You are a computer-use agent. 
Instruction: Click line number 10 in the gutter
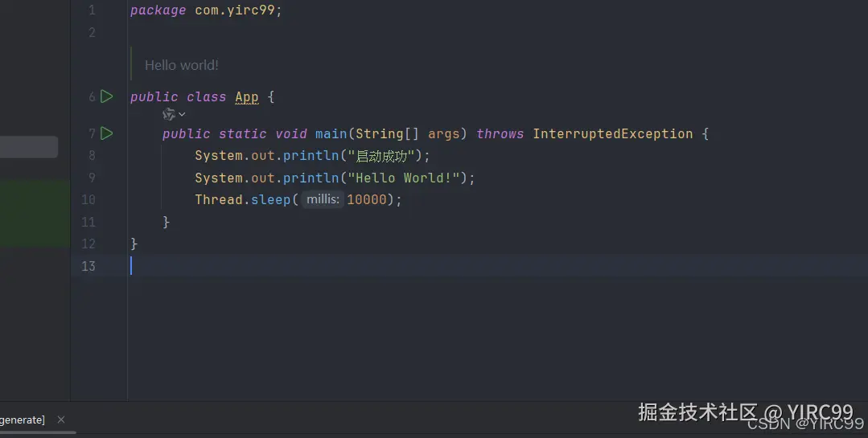coord(88,199)
